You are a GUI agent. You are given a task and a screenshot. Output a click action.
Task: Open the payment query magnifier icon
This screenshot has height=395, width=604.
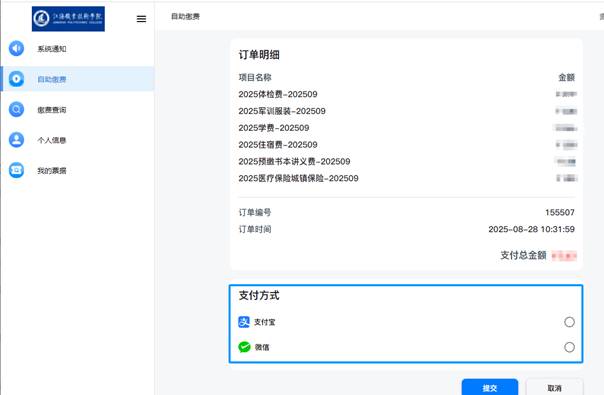click(x=17, y=109)
